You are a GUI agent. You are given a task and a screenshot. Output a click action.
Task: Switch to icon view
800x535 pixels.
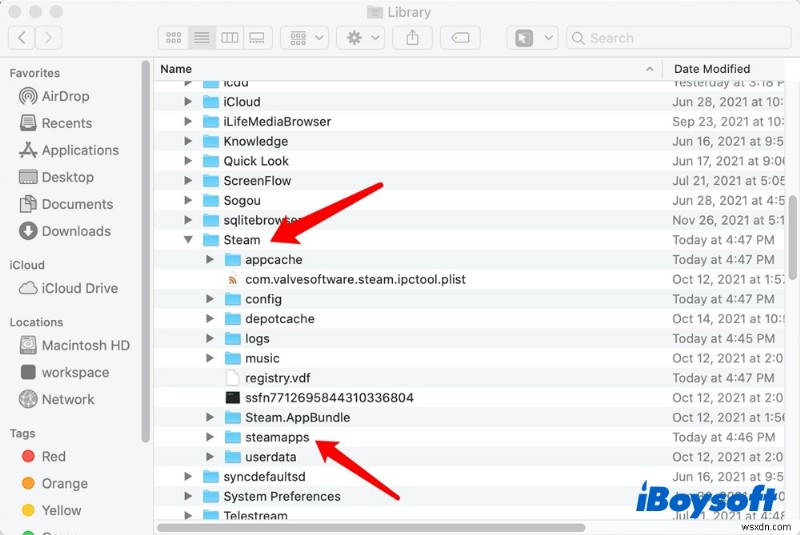pos(173,38)
